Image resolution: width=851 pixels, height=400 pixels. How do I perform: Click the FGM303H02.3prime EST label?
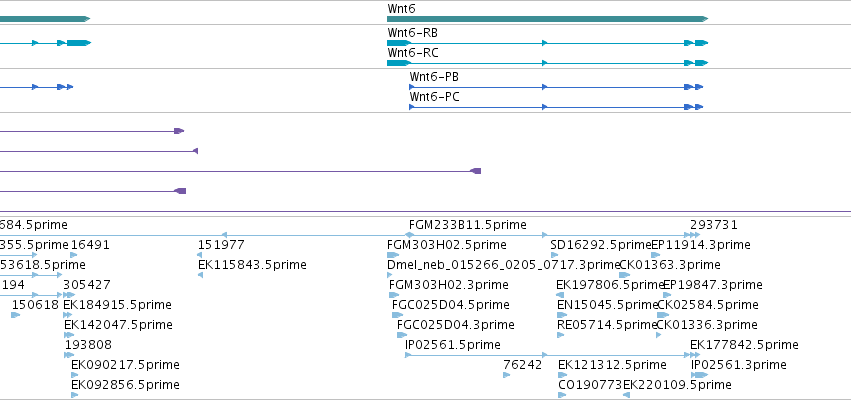coord(449,285)
